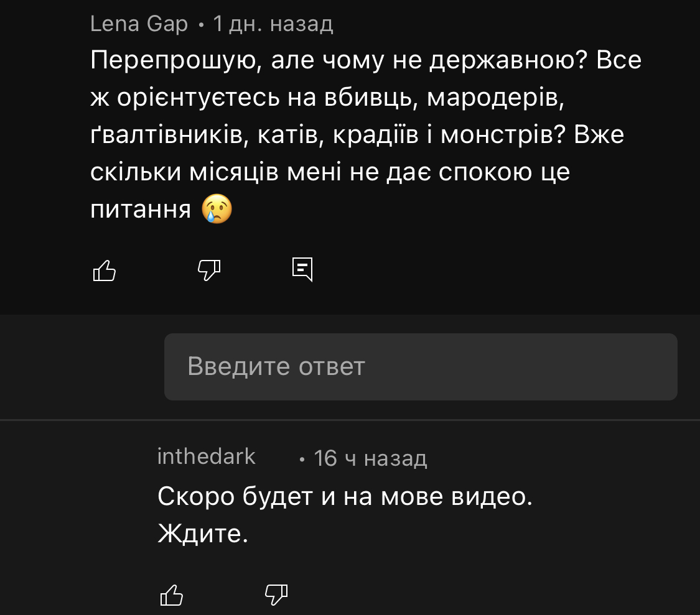
Task: Open Lena Gap's profile name
Action: (139, 24)
